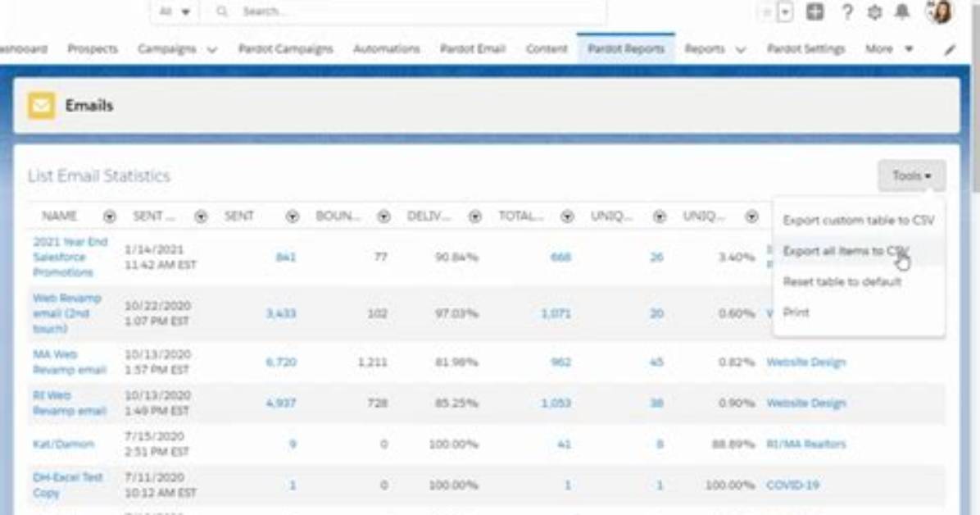Open the BOUN... column options arrow
The width and height of the screenshot is (980, 515).
[383, 216]
